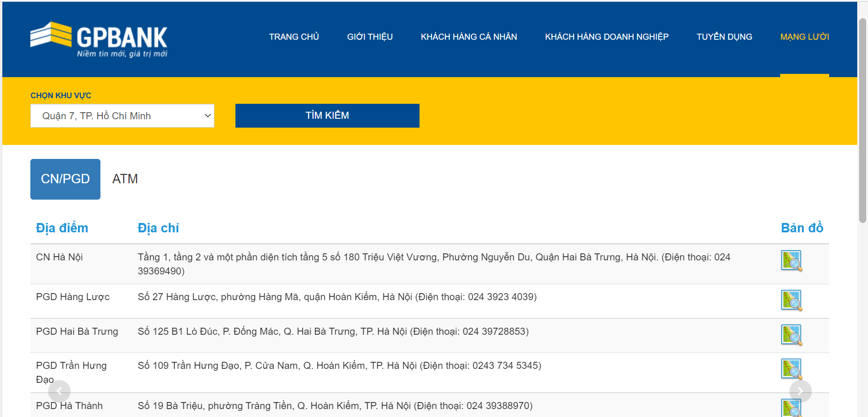Select the PGD Hàng Lược location name

click(x=73, y=297)
